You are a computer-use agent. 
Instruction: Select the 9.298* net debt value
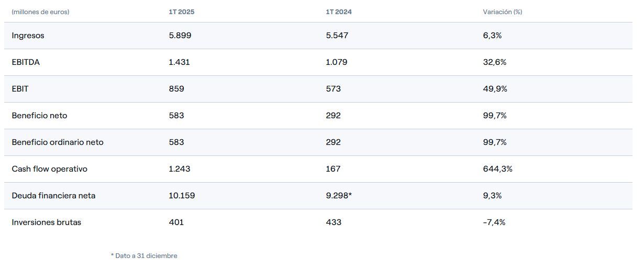(338, 196)
